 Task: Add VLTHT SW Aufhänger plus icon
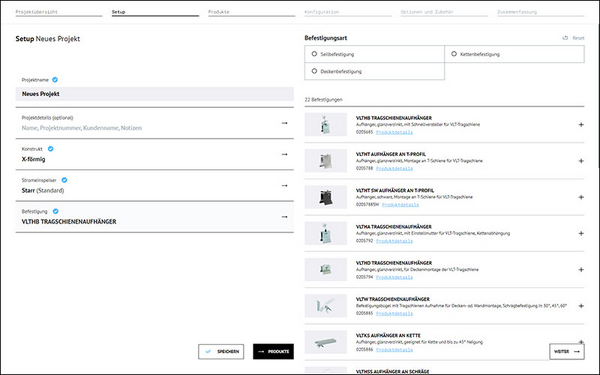point(581,197)
